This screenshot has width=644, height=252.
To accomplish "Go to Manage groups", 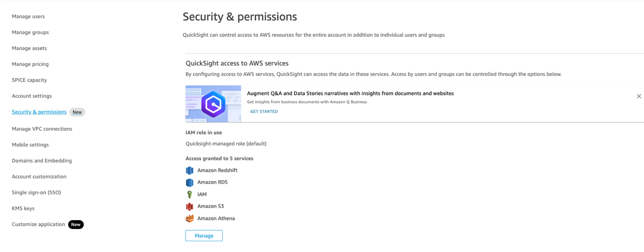I will click(30, 32).
